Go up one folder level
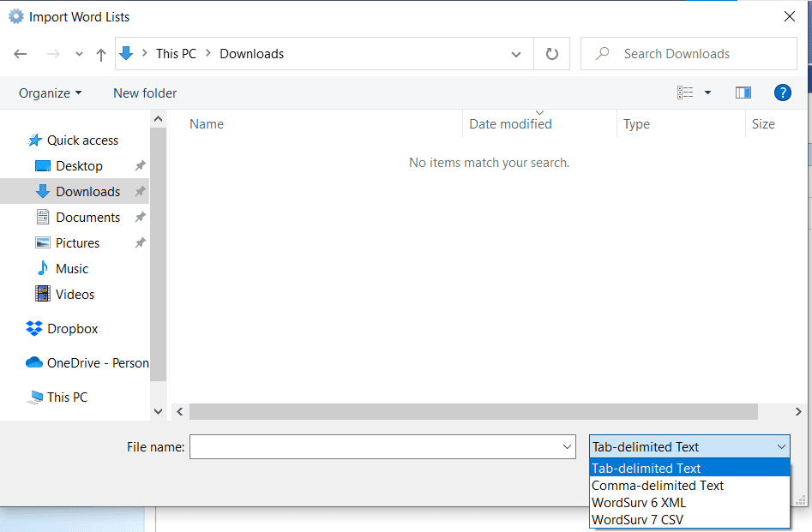The image size is (812, 532). (100, 53)
